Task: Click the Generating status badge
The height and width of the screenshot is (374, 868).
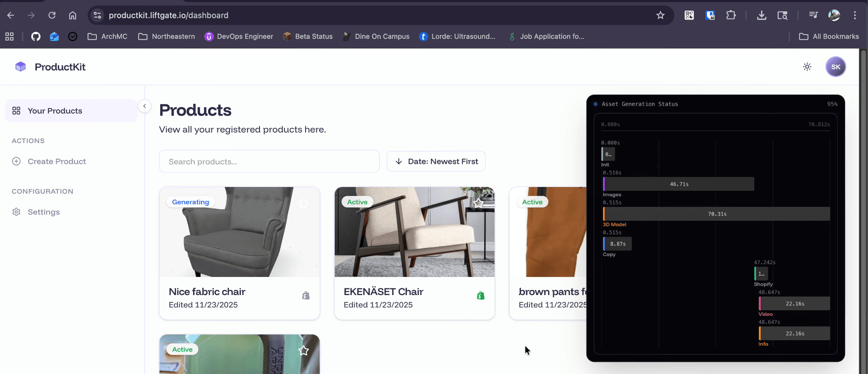Action: pyautogui.click(x=191, y=202)
